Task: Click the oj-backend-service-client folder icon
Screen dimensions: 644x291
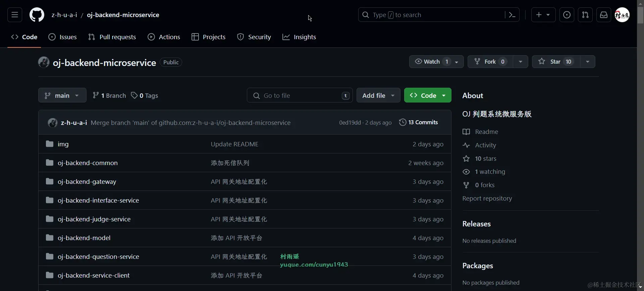Action: [50, 275]
